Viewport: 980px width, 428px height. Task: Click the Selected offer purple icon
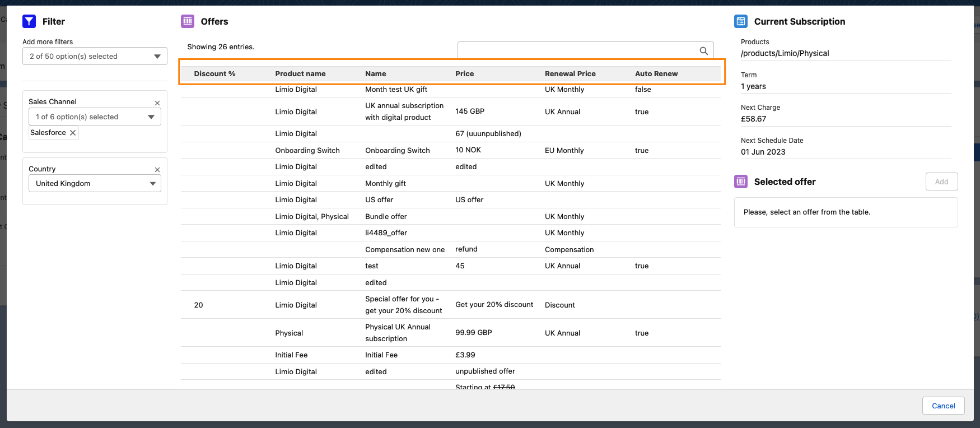pos(741,182)
